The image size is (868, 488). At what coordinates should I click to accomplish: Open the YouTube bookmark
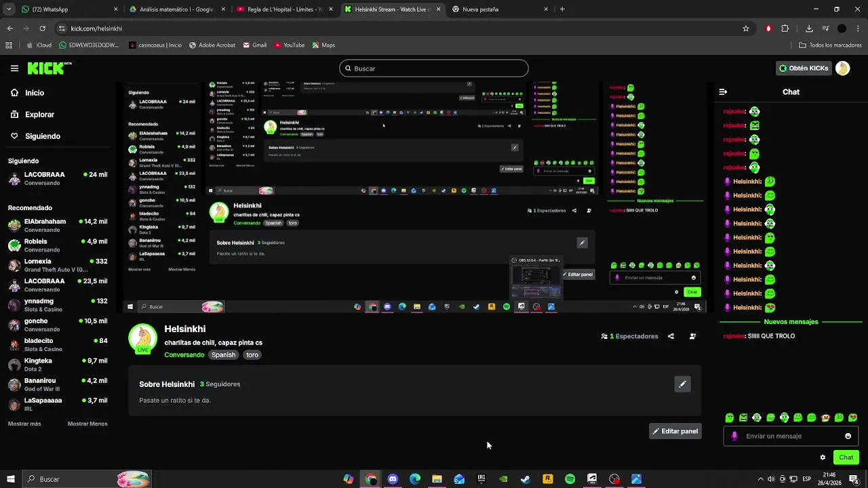click(290, 45)
